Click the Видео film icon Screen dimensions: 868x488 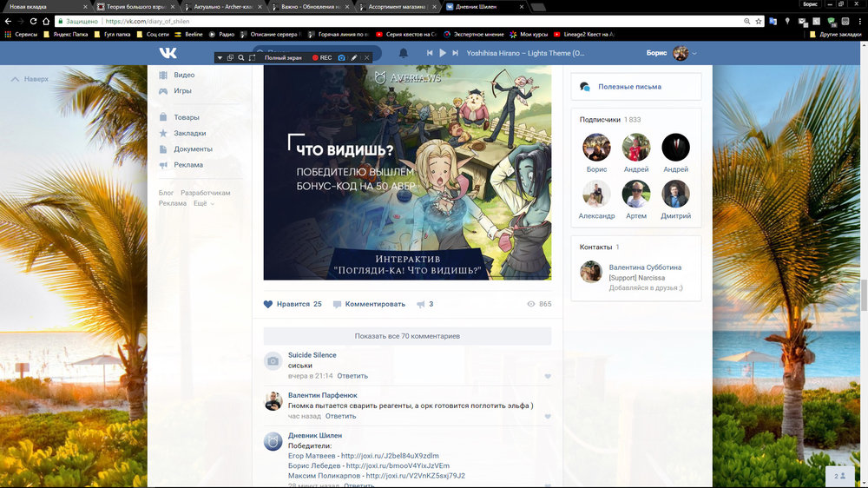163,75
